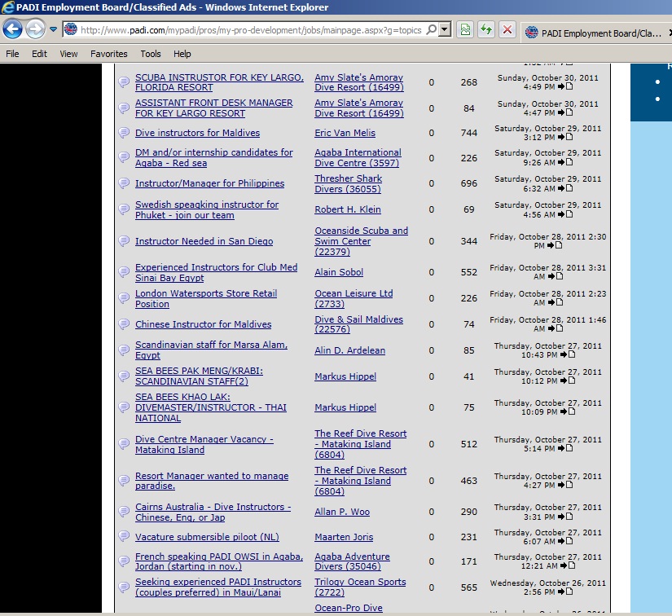Go to last post for October 27 5:14 PM
Screen dimensions: 672x616
[565, 448]
